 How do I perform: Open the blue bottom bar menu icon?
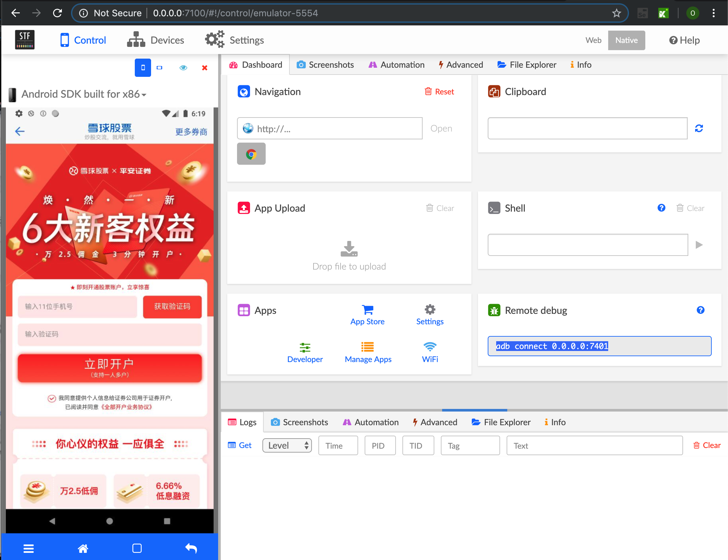point(29,548)
